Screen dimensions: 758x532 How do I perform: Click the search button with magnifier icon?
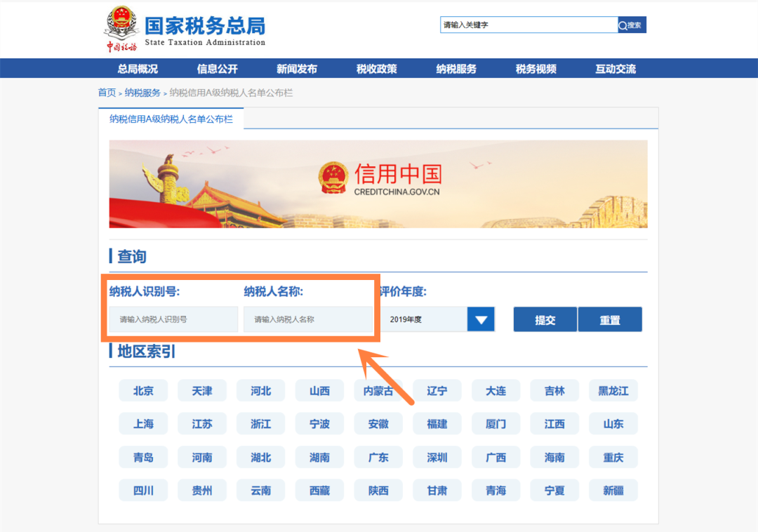(x=632, y=25)
